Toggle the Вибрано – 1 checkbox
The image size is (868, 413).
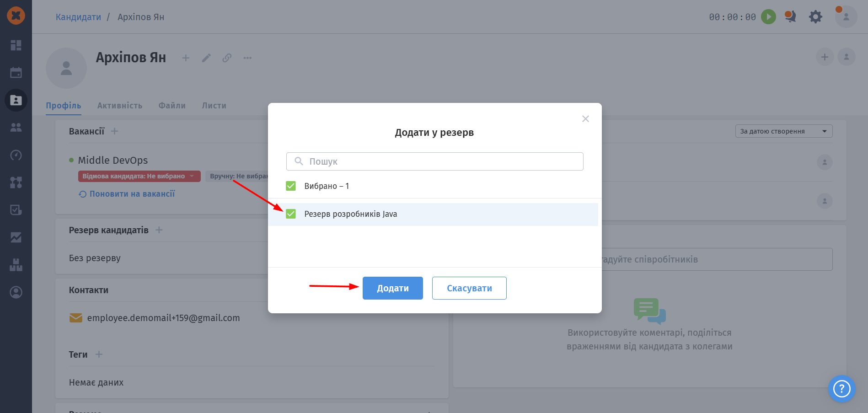pyautogui.click(x=291, y=186)
